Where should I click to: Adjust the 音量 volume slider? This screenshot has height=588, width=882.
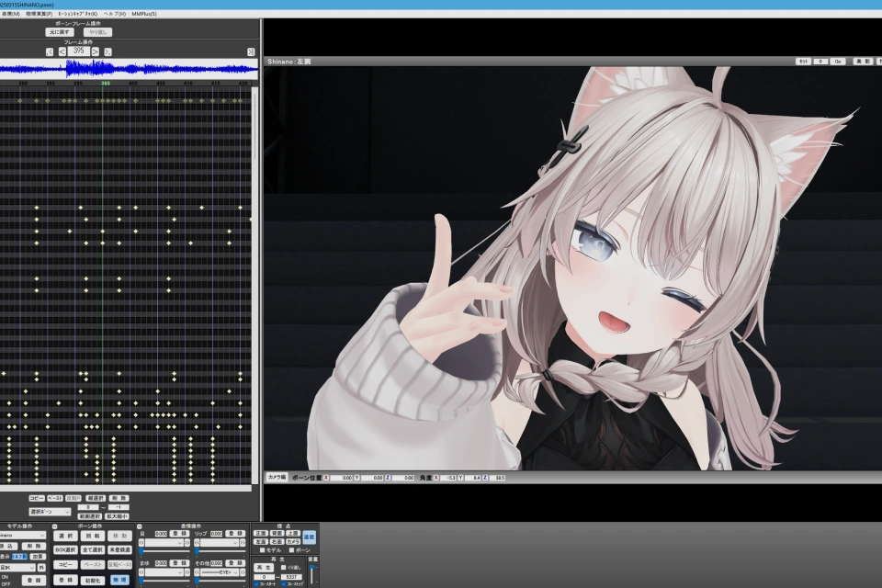click(311, 574)
